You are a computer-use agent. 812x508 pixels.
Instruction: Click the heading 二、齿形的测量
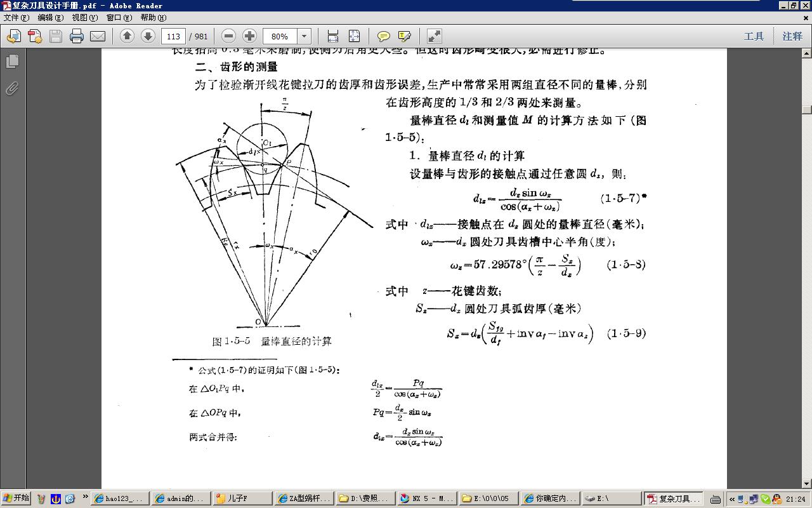point(236,67)
